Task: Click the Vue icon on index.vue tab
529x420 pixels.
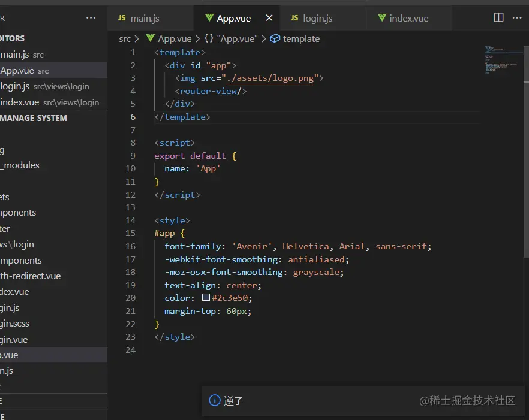Action: [x=381, y=18]
